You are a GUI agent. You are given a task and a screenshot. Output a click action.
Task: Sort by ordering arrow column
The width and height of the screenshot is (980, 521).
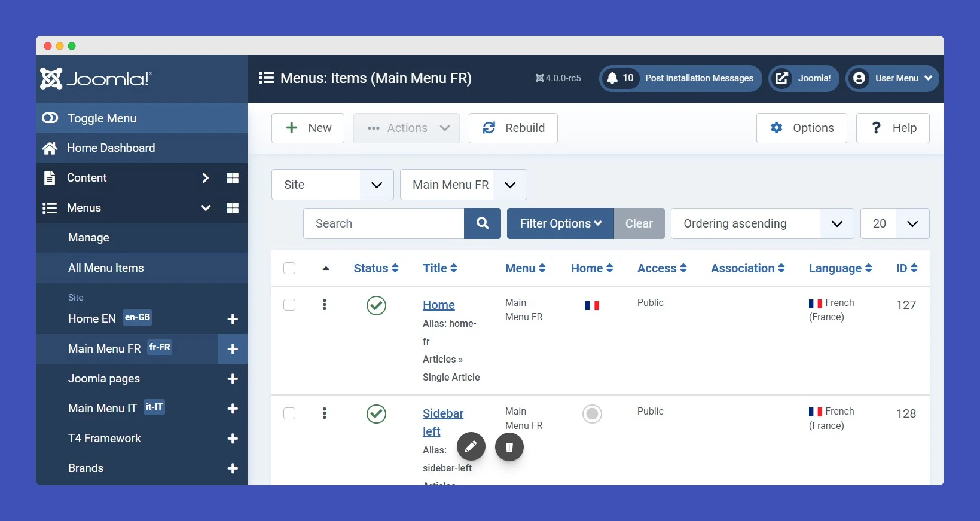coord(326,268)
